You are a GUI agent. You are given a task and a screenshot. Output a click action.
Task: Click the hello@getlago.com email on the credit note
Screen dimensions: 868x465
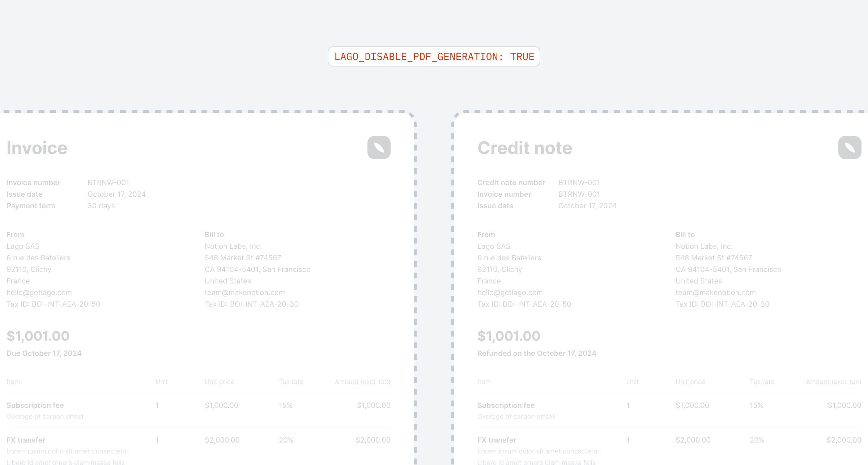pyautogui.click(x=510, y=293)
